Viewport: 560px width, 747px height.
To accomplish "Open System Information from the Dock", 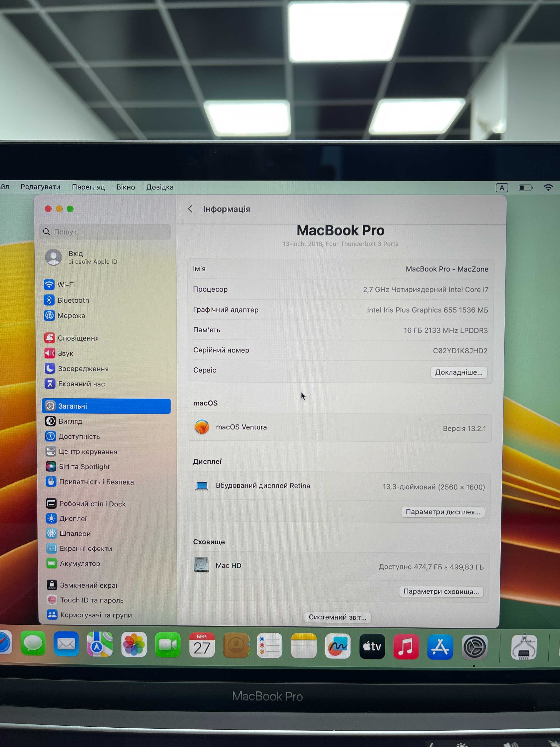I will 524,647.
